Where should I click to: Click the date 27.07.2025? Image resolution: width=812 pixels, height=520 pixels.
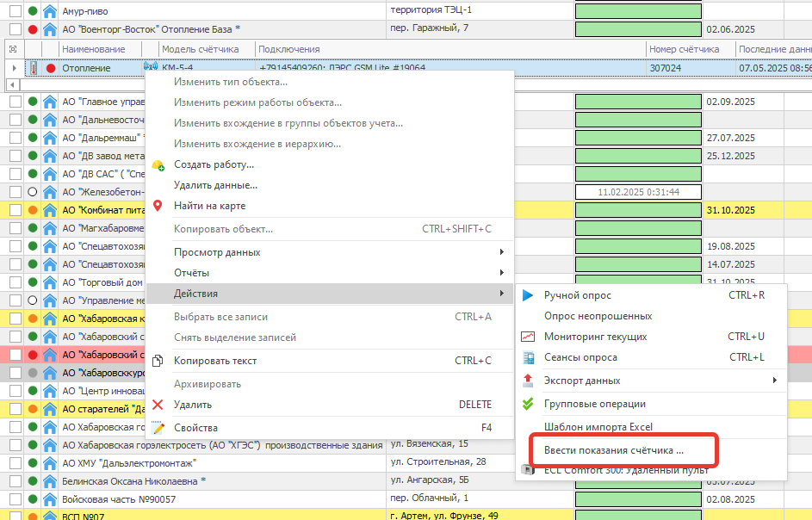(x=731, y=138)
